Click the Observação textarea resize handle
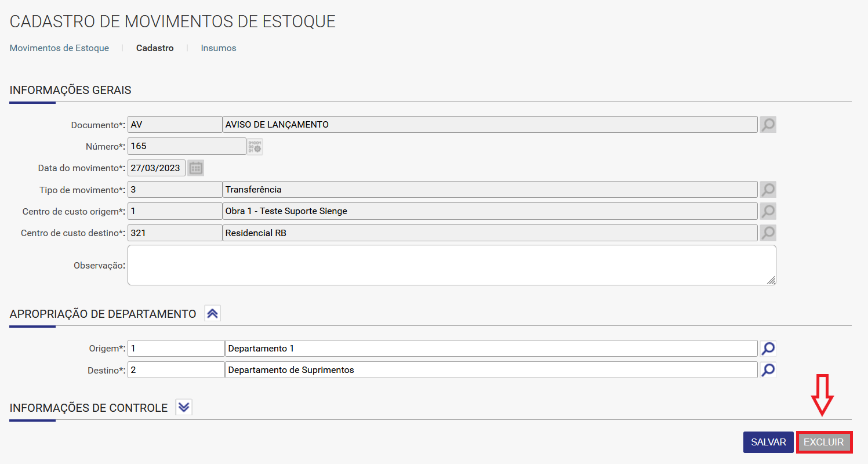868x464 pixels. pos(771,280)
